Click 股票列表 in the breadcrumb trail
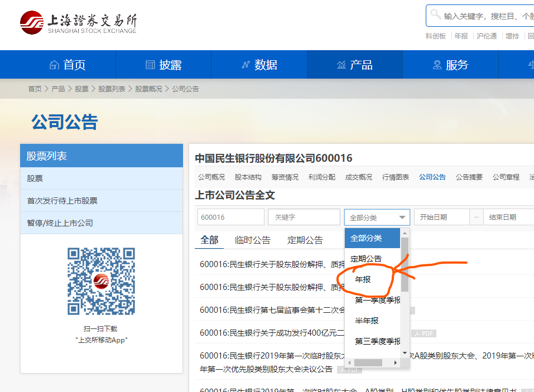This screenshot has width=534, height=392. (x=112, y=89)
